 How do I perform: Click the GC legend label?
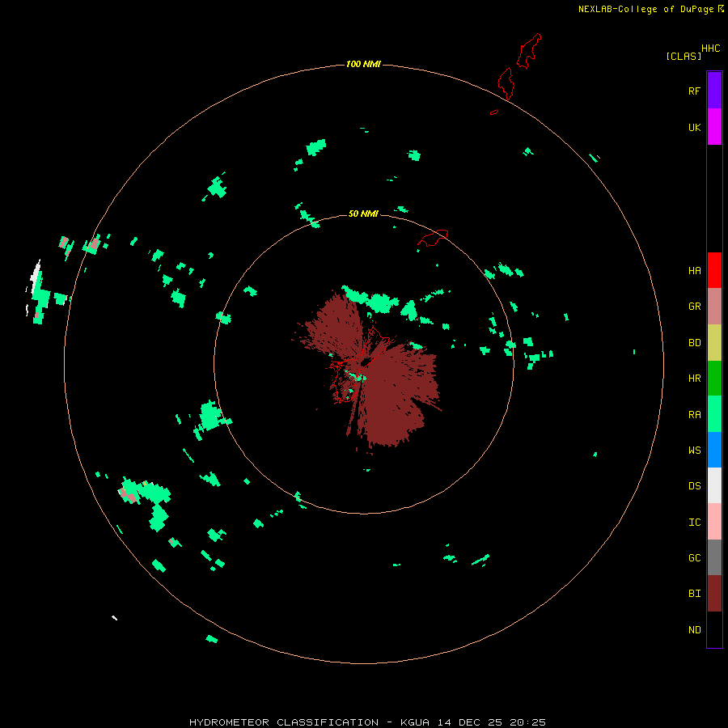point(694,558)
